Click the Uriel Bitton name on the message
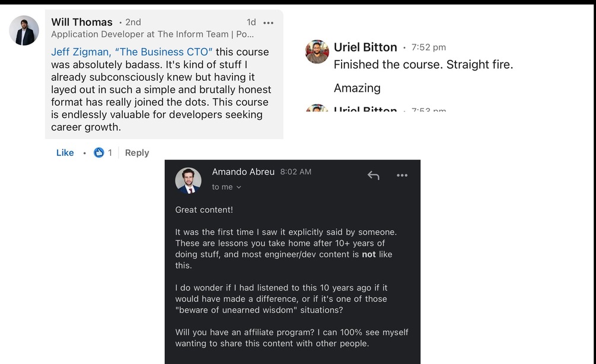Image resolution: width=596 pixels, height=364 pixels. click(365, 47)
